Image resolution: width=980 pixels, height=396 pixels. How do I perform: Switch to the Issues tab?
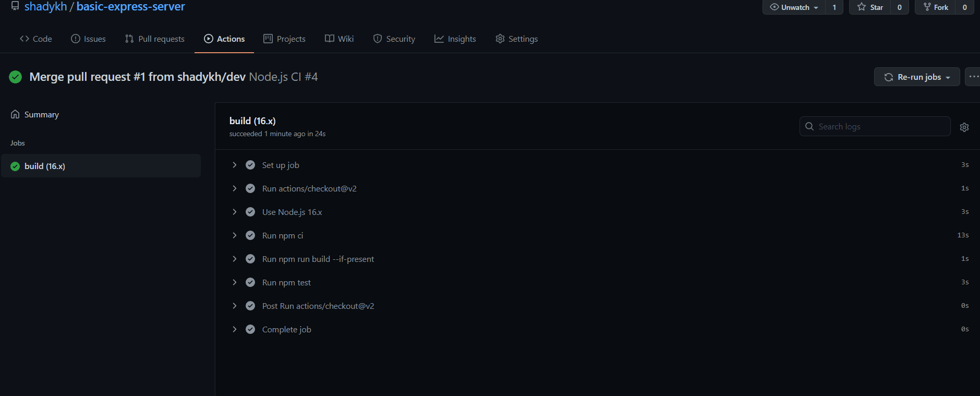pyautogui.click(x=88, y=39)
